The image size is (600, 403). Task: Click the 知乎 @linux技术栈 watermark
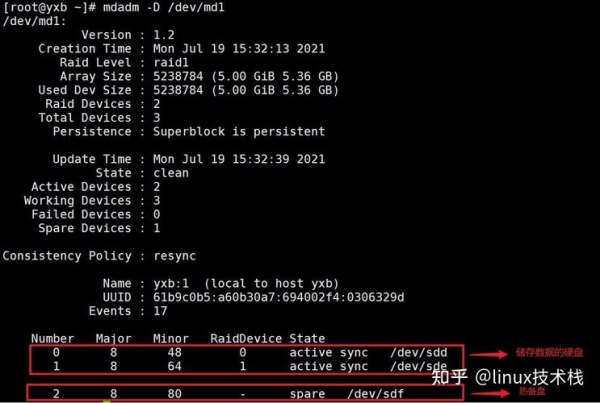[x=507, y=377]
